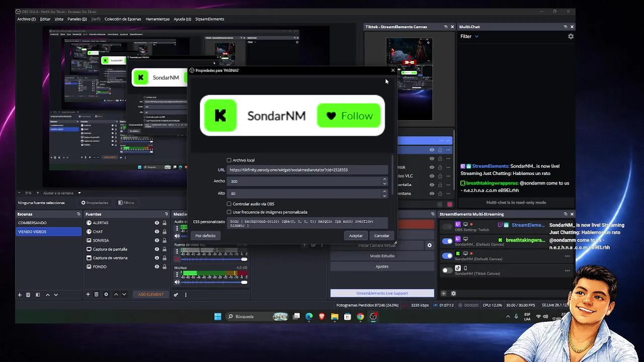The width and height of the screenshot is (644, 362).
Task: Open source properties gear in Fuentes toolbar
Action: click(106, 294)
